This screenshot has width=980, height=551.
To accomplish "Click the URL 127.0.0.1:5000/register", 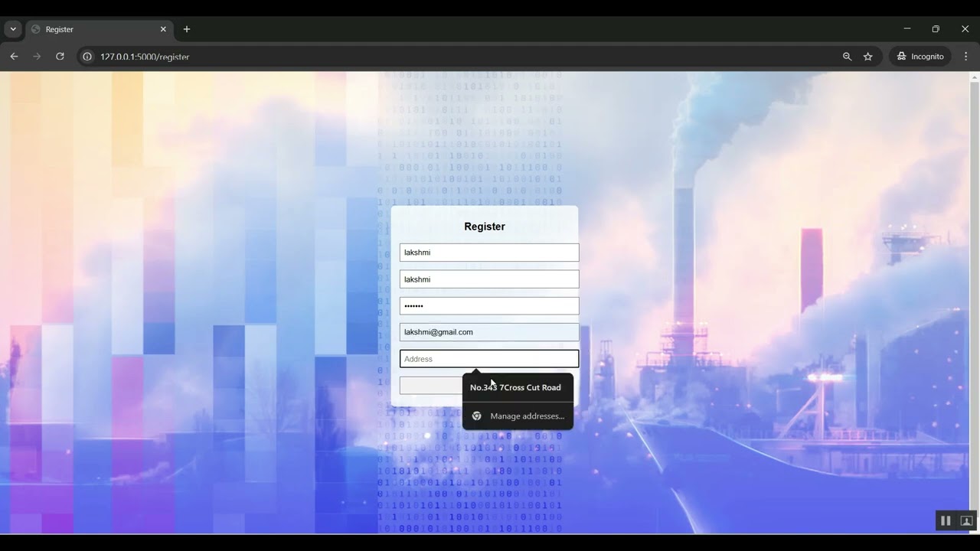I will point(145,57).
